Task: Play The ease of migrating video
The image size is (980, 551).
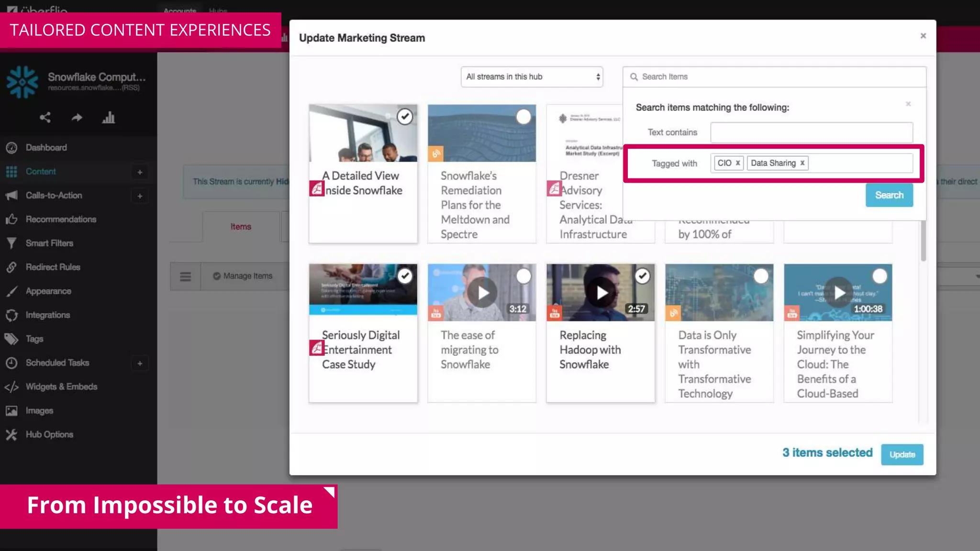Action: click(x=482, y=292)
